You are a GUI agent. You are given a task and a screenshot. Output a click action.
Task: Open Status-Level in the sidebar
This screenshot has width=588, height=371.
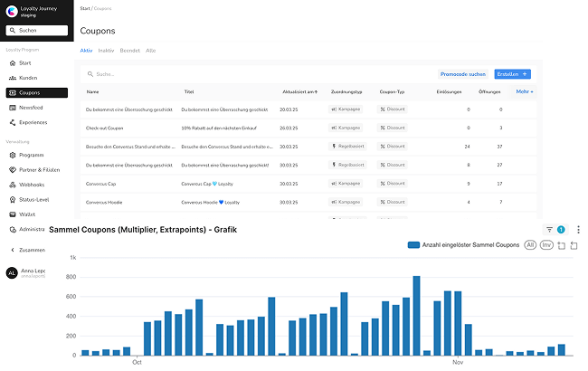point(37,200)
